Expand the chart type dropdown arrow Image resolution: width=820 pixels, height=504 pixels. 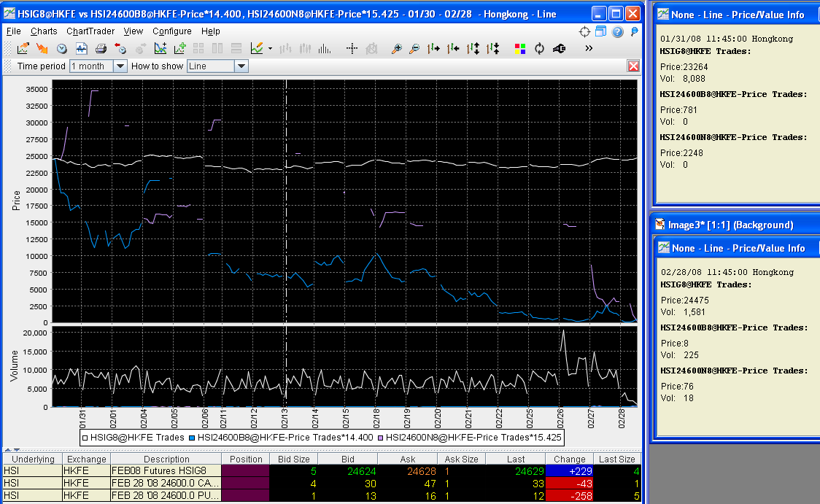click(x=270, y=49)
